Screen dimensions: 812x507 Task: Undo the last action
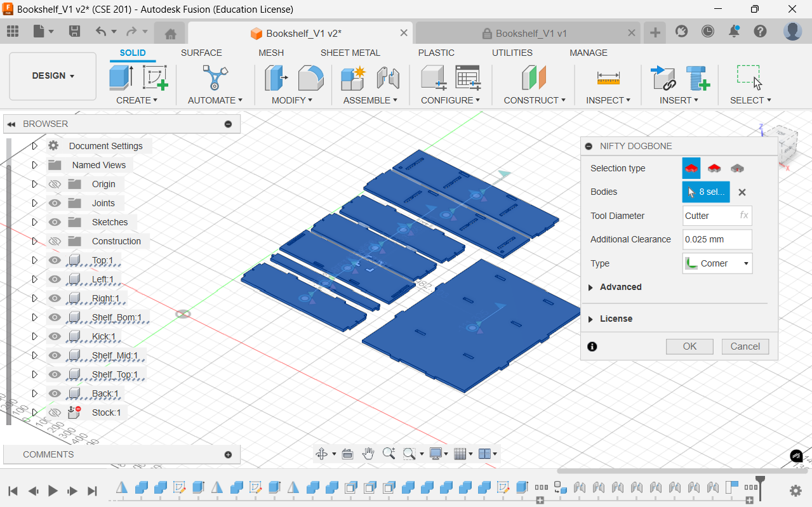101,32
